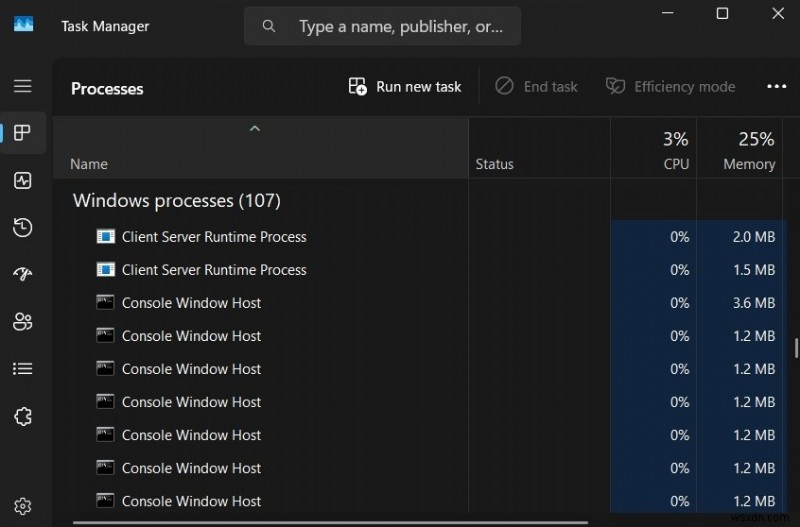Click the 2.0 MB Client Server Runtime icon

pyautogui.click(x=106, y=236)
